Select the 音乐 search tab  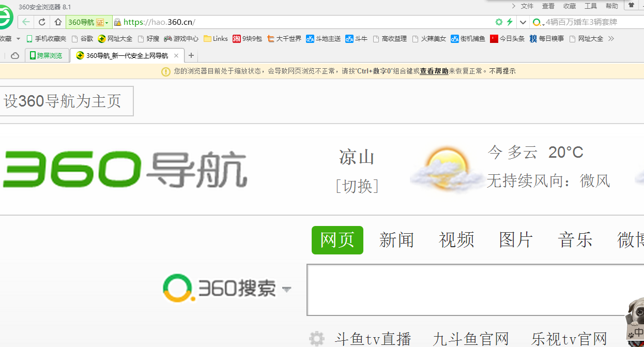coord(575,240)
